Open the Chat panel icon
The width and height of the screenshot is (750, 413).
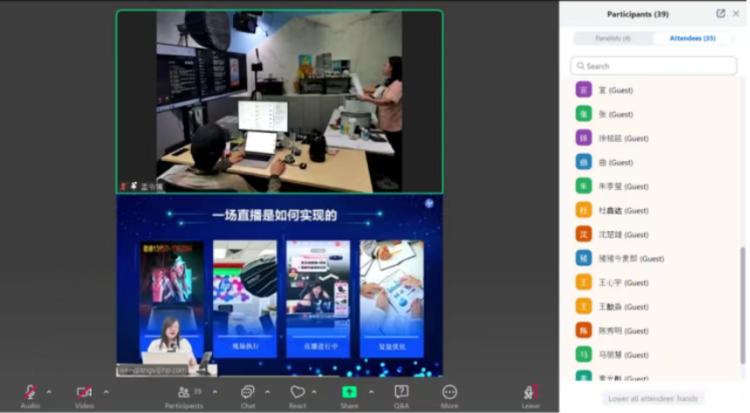(x=247, y=392)
